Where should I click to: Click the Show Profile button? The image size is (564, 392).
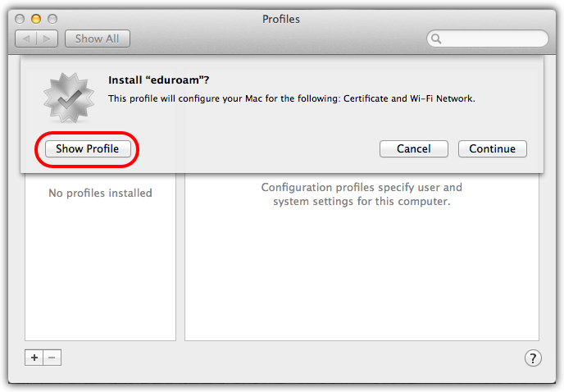(x=88, y=148)
